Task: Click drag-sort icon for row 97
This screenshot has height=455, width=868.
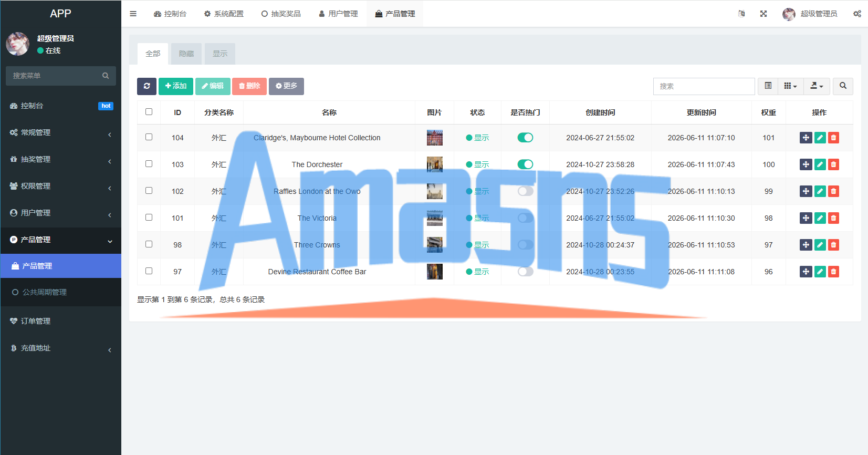Action: pos(806,272)
